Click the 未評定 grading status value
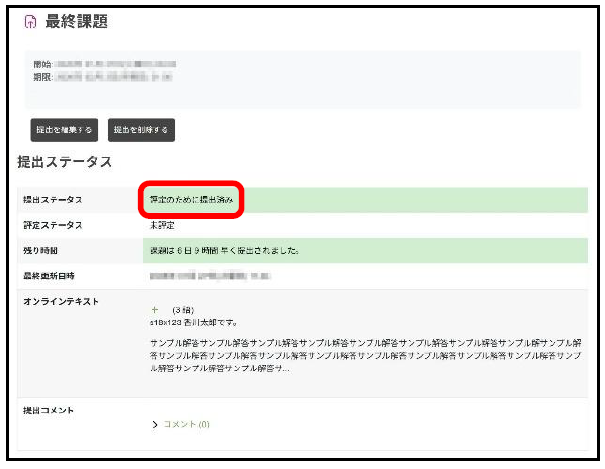605x469 pixels. click(164, 225)
